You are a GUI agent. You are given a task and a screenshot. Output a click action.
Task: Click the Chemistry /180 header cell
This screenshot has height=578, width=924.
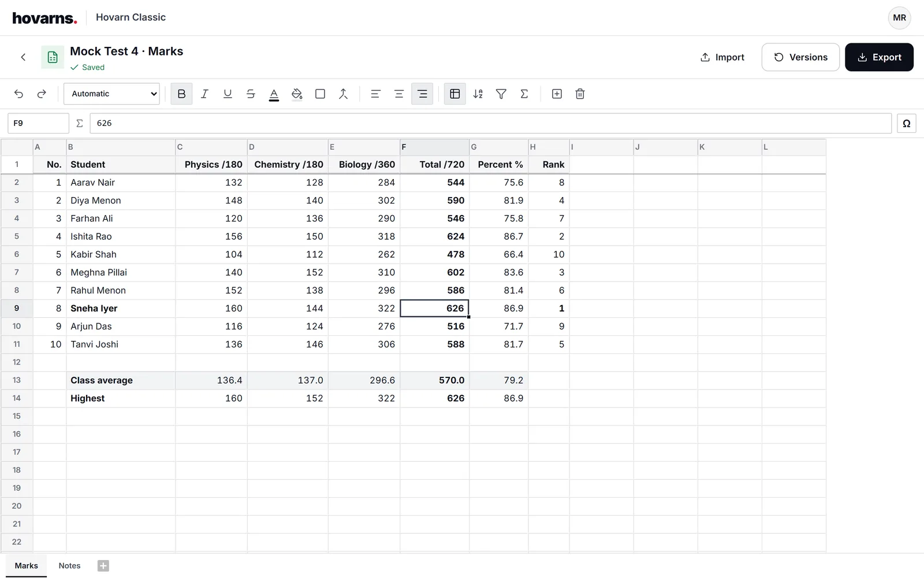pos(288,165)
